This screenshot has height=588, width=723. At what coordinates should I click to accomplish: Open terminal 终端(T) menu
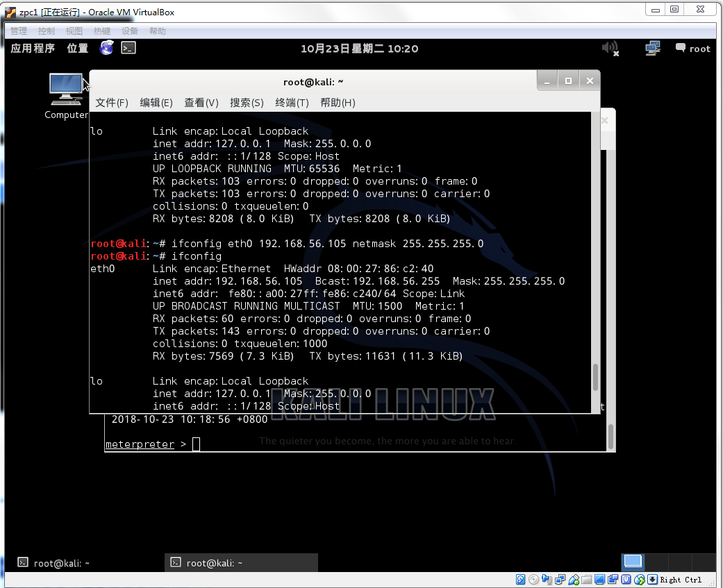(292, 102)
